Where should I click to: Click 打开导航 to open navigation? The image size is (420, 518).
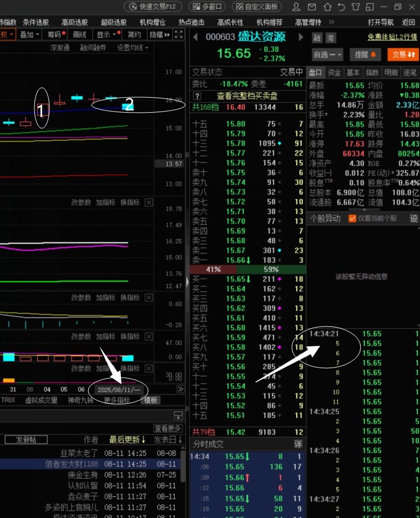click(x=381, y=22)
